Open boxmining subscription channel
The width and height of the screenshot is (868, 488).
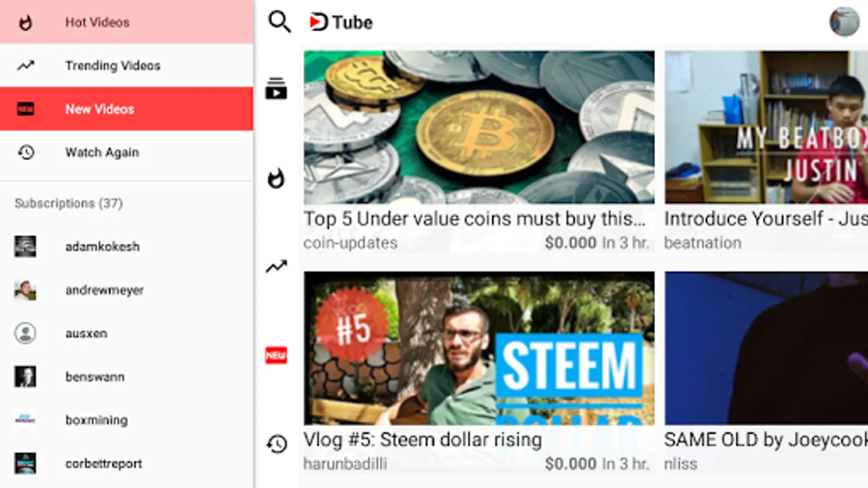[126, 420]
